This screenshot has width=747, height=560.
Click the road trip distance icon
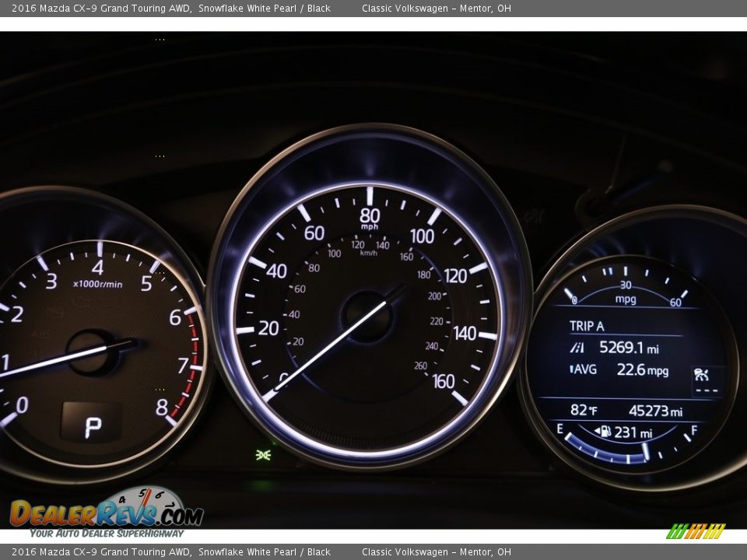577,348
